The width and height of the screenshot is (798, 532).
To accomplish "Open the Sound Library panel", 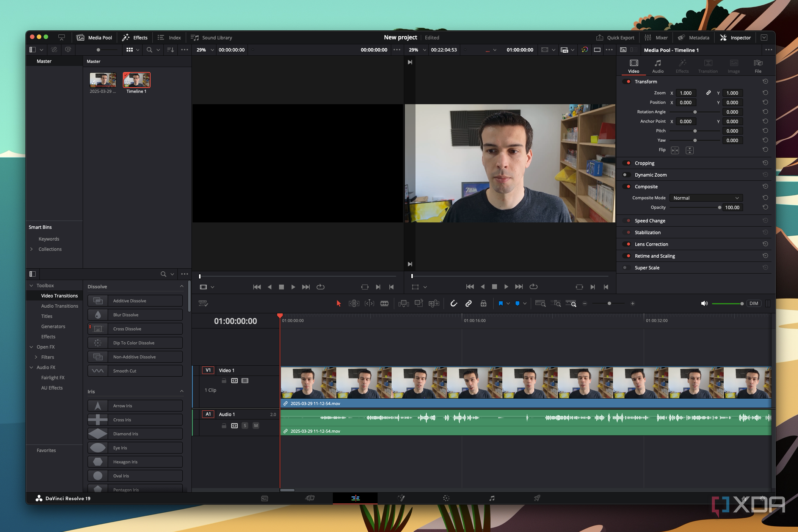I will (x=212, y=38).
